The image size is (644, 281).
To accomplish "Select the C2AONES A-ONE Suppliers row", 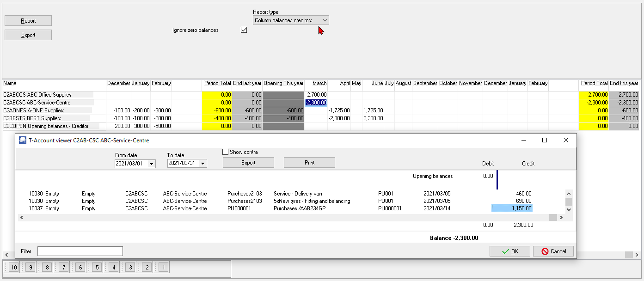I will pos(34,110).
